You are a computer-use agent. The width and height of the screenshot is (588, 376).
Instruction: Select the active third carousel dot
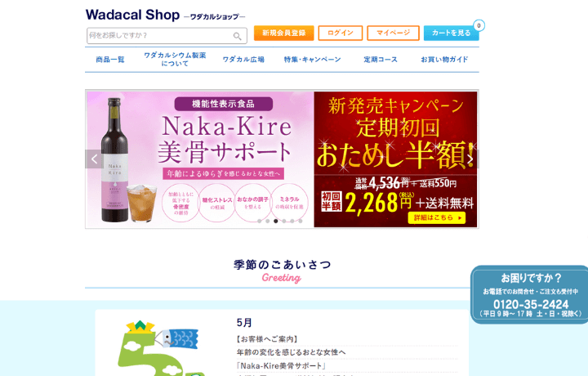click(276, 221)
